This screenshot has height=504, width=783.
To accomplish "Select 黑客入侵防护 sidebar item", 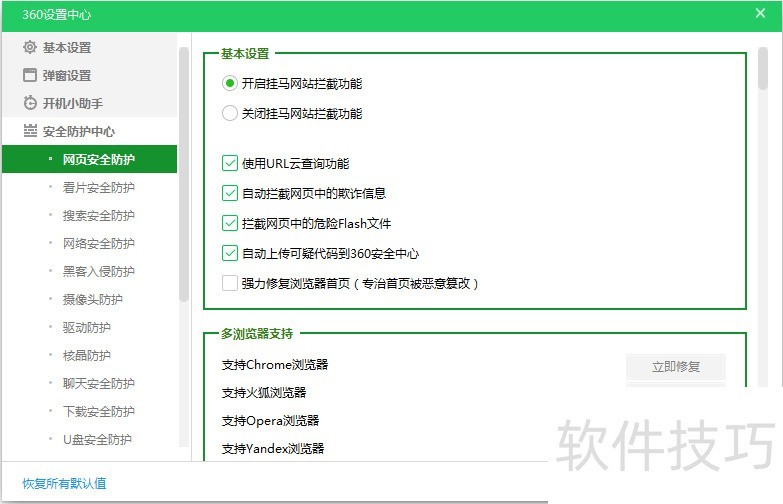I will (90, 271).
